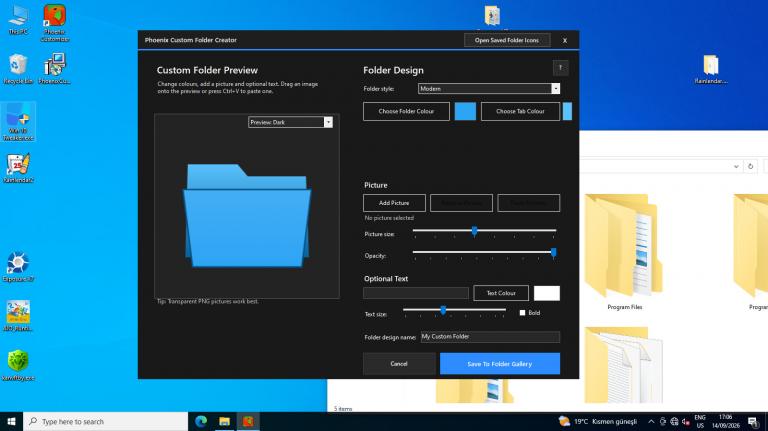Viewport: 768px width, 431px height.
Task: Select the folder below Program Files in Explorer
Action: point(624,365)
